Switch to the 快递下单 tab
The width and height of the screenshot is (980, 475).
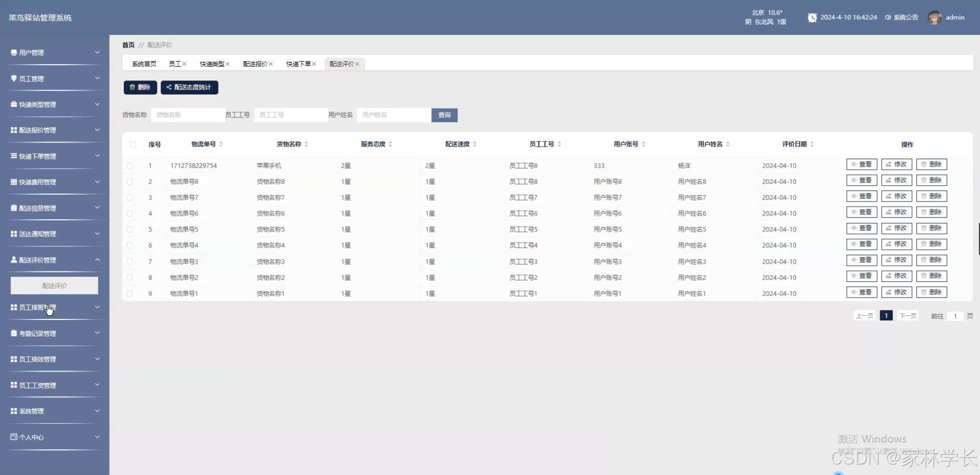[x=299, y=64]
